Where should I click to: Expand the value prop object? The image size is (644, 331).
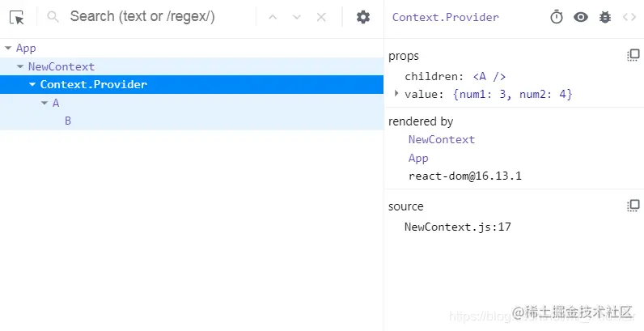396,94
